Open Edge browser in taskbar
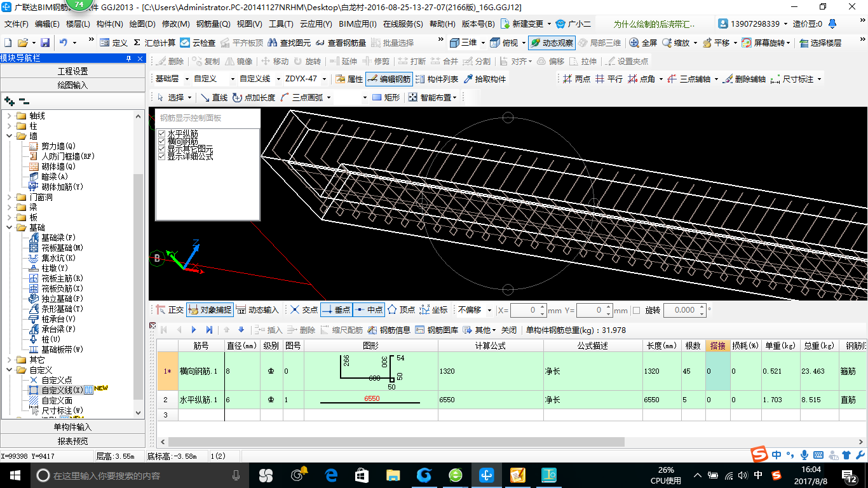 point(331,475)
